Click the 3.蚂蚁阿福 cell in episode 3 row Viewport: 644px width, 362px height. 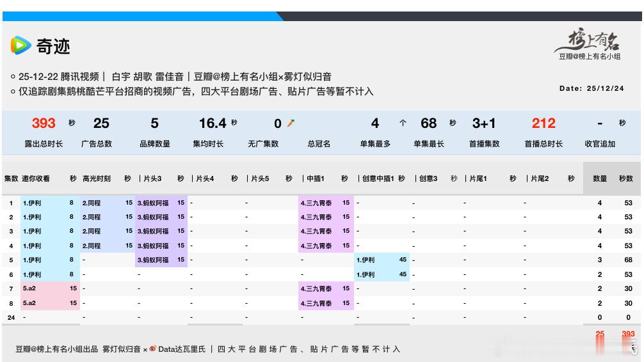coord(153,231)
